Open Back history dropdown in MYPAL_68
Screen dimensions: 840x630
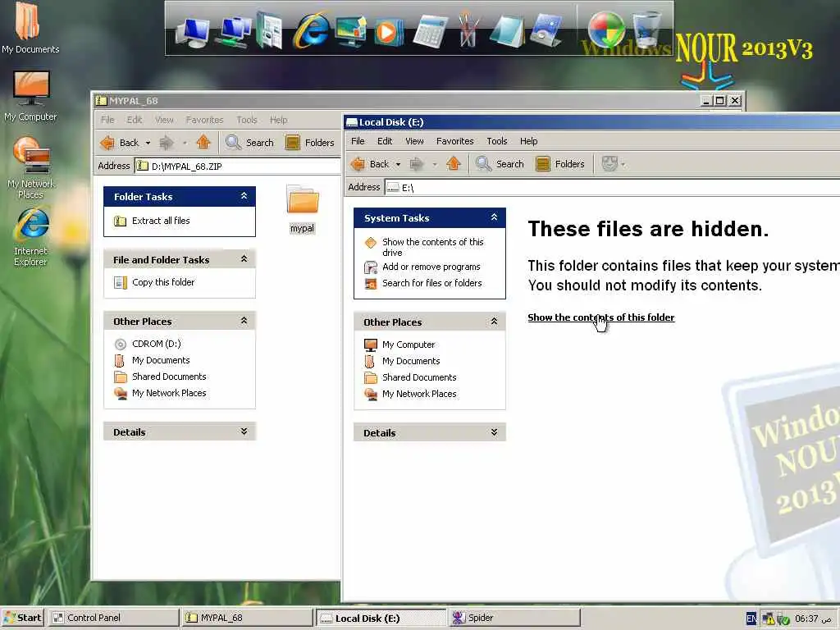click(148, 143)
